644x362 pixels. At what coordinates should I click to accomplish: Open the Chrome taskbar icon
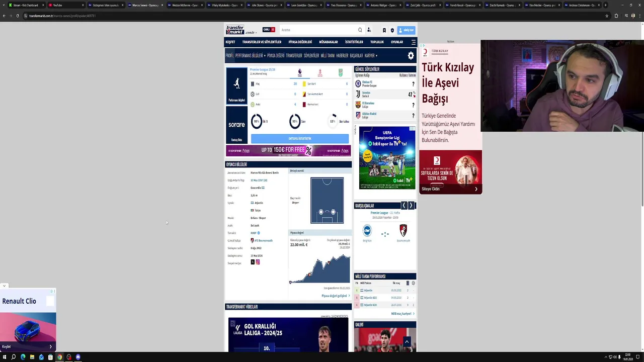tap(59, 357)
